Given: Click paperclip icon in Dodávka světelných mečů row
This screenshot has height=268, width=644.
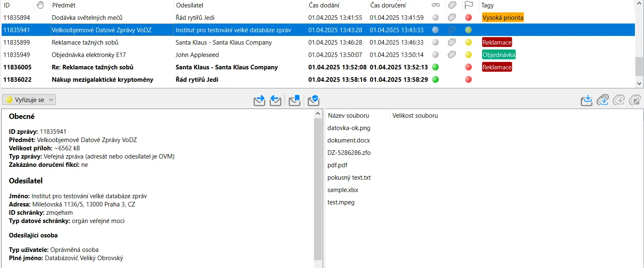Looking at the screenshot, I should point(452,18).
